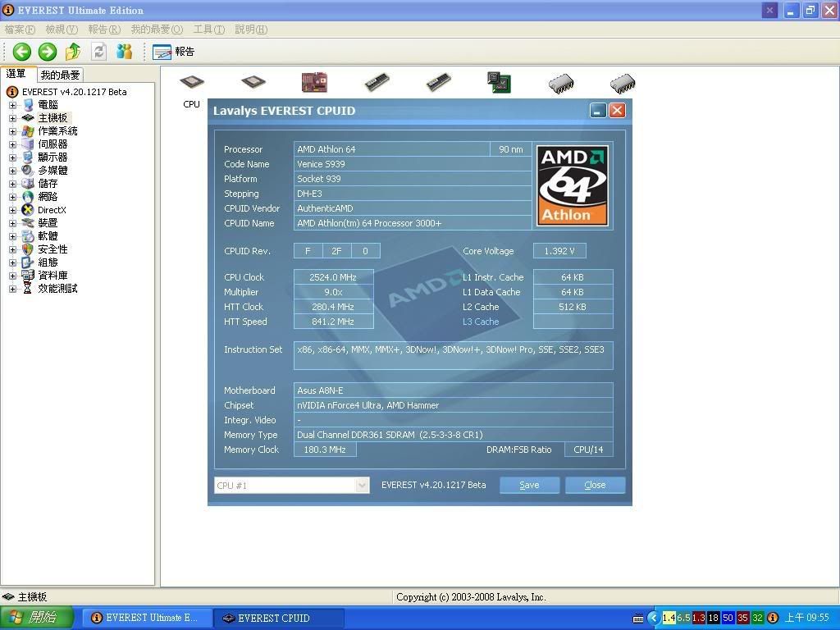This screenshot has height=630, width=840.
Task: Select the red motherboard icon in the content pane
Action: point(314,82)
